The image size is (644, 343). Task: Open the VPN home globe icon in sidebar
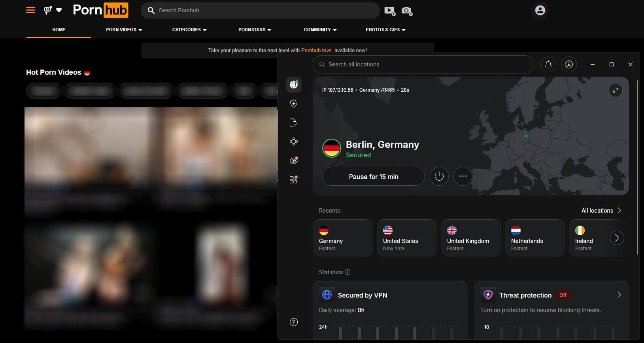(x=294, y=84)
